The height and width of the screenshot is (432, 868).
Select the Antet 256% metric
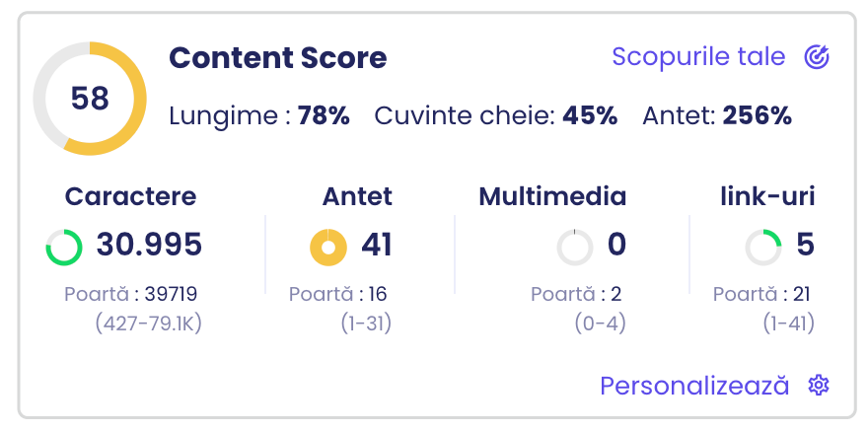pos(717,116)
